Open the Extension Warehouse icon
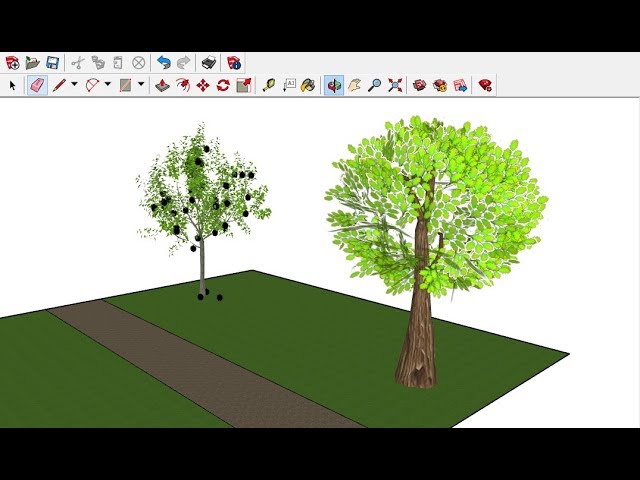Screen dimensions: 640x480 [440, 85]
